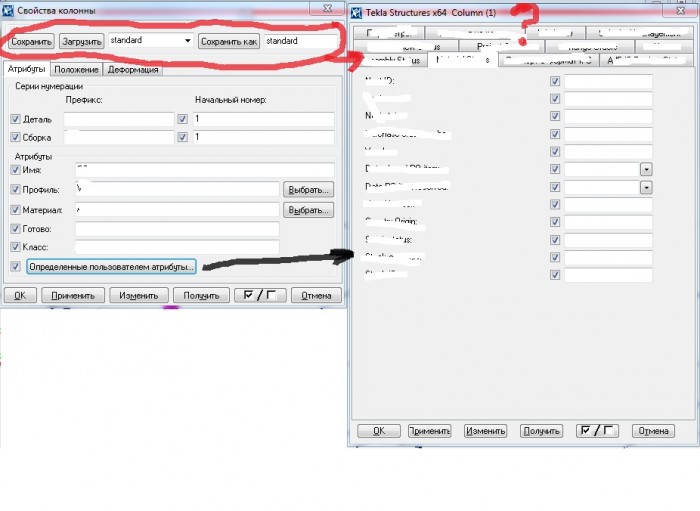Open the standard settings dropdown

[x=188, y=41]
